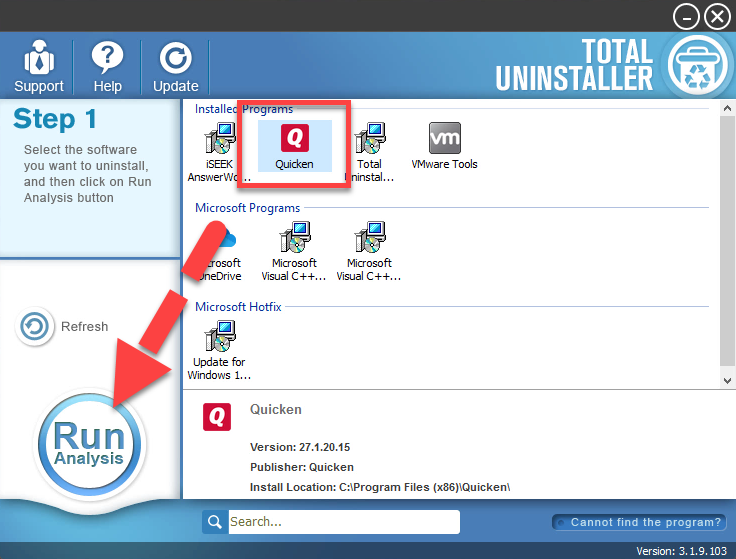Select the Total Uninstaller program entry
This screenshot has width=736, height=559.
tap(369, 152)
